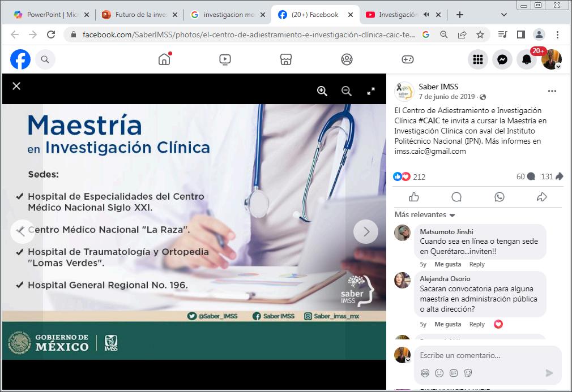Open the Saber IMSS page name link

click(438, 87)
